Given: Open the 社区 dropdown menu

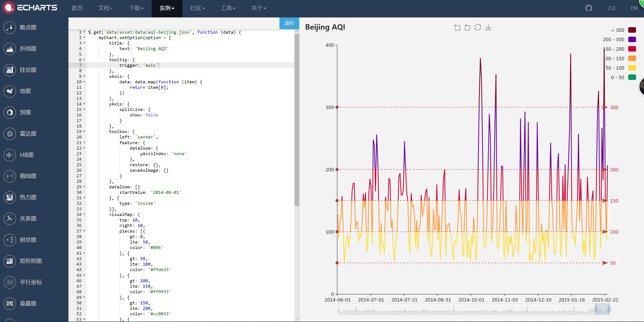Looking at the screenshot, I should click(x=197, y=8).
